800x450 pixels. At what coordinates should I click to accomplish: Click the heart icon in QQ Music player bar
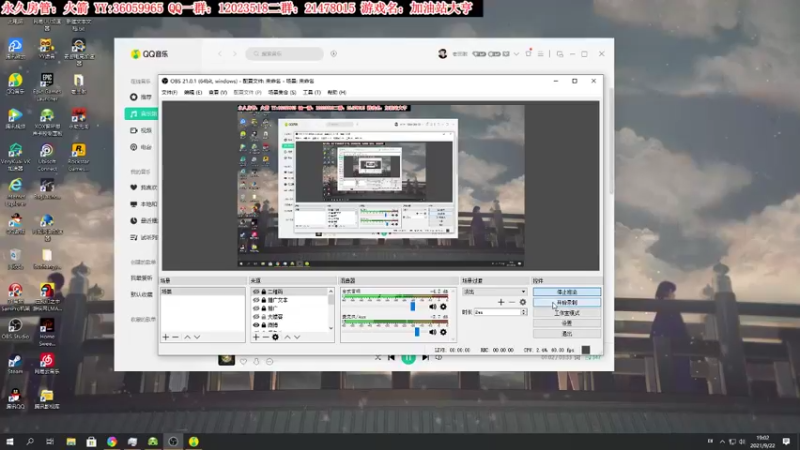243,361
